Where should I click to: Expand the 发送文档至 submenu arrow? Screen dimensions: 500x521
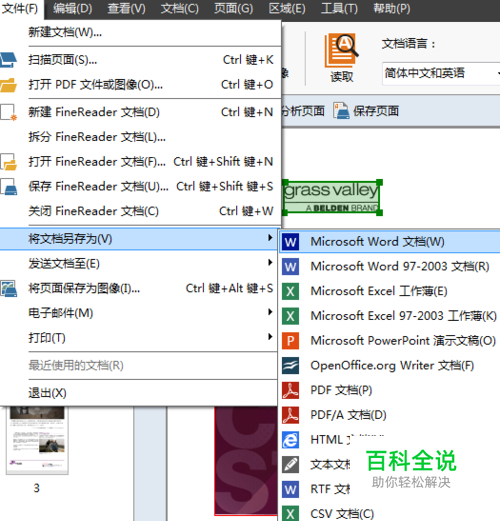coord(270,263)
